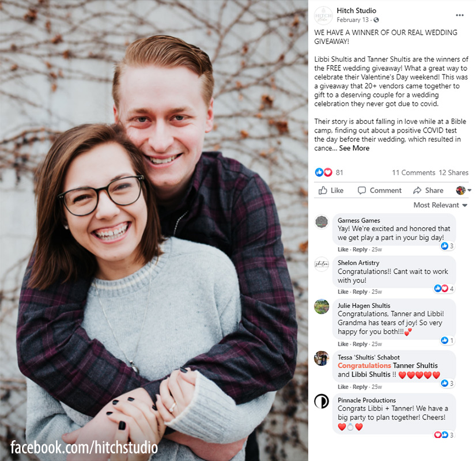Click the Comment speech bubble button

[x=379, y=190]
